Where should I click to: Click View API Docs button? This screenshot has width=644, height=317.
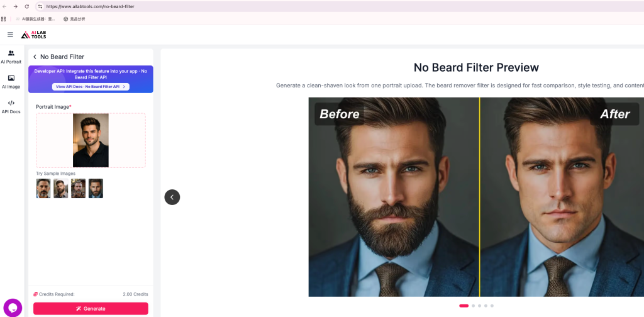click(91, 87)
